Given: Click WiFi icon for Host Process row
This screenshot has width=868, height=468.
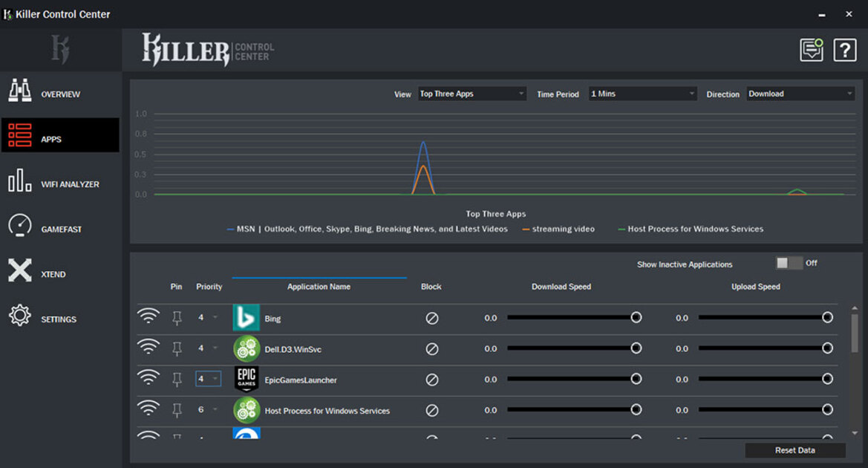Looking at the screenshot, I should click(x=149, y=409).
